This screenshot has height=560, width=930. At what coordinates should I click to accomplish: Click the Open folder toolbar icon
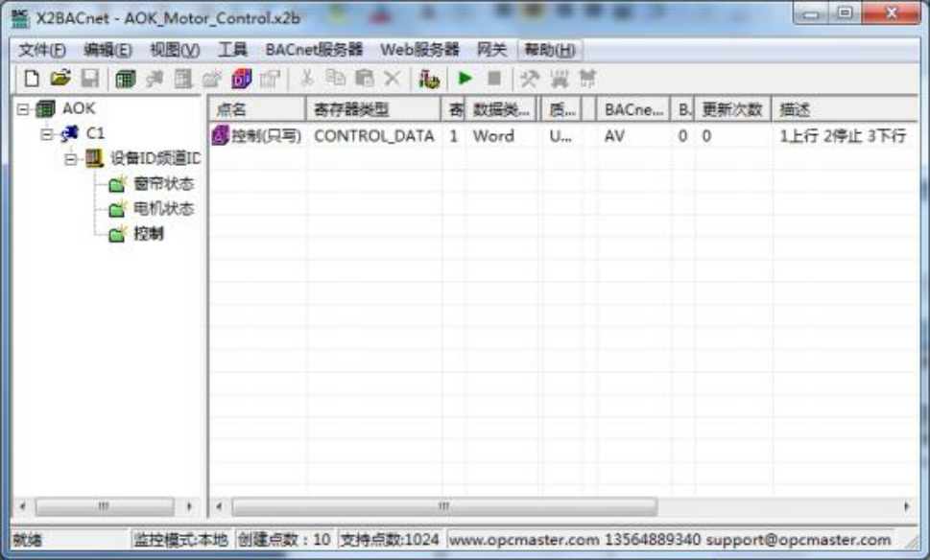pos(60,79)
